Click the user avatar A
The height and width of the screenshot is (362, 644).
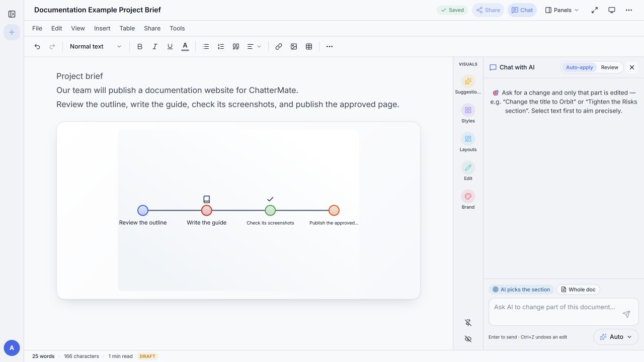pyautogui.click(x=12, y=348)
